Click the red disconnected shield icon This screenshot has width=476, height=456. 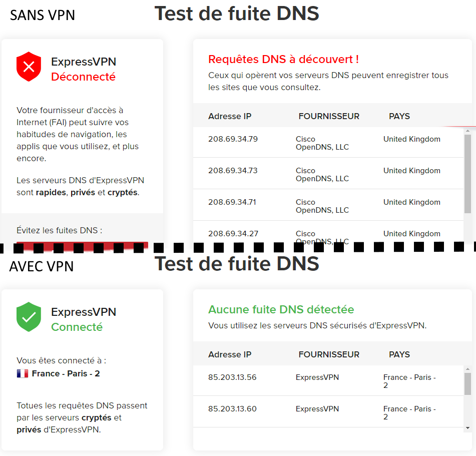click(29, 67)
